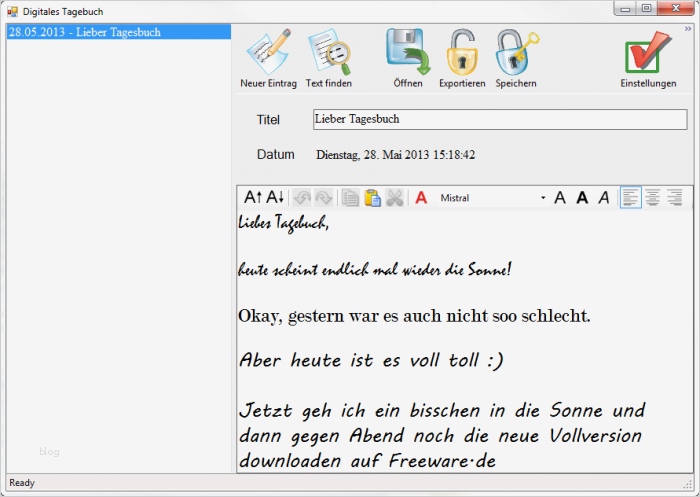Align text left
700x497 pixels.
(630, 198)
